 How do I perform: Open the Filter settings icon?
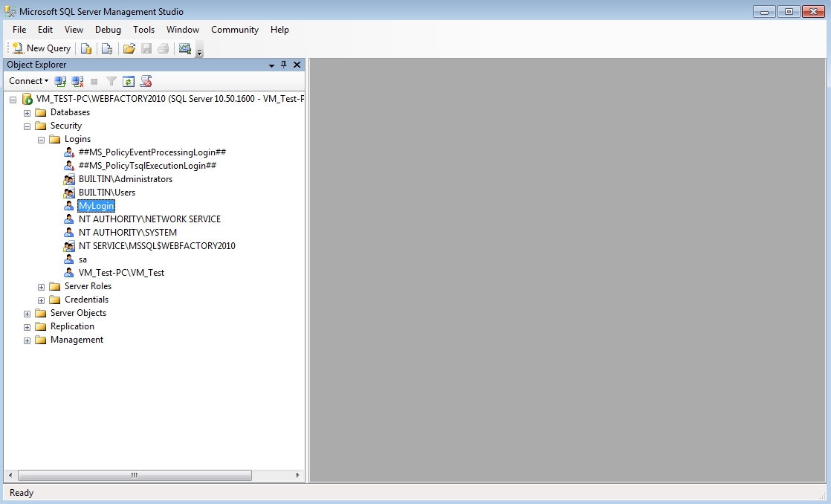tap(110, 80)
